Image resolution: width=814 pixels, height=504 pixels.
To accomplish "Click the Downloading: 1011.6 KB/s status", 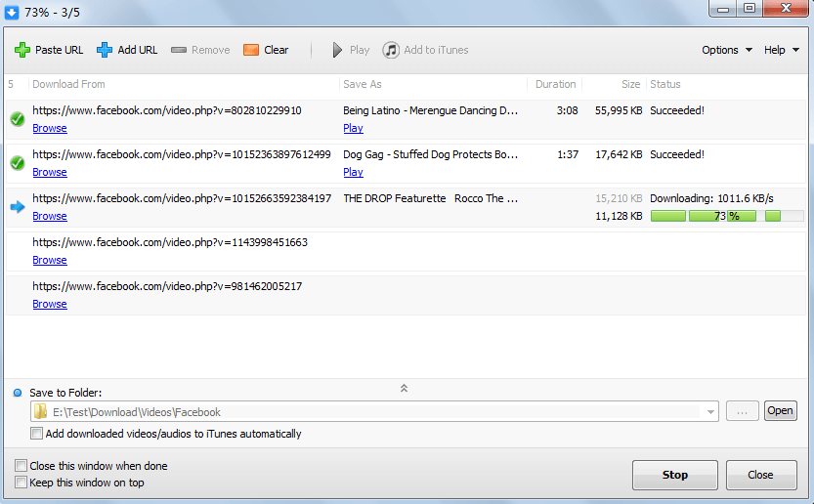I will tap(711, 198).
